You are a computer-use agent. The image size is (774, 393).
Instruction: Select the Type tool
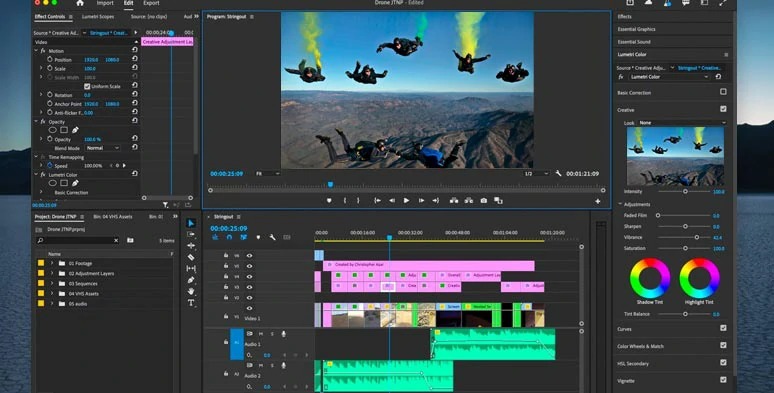[x=191, y=303]
